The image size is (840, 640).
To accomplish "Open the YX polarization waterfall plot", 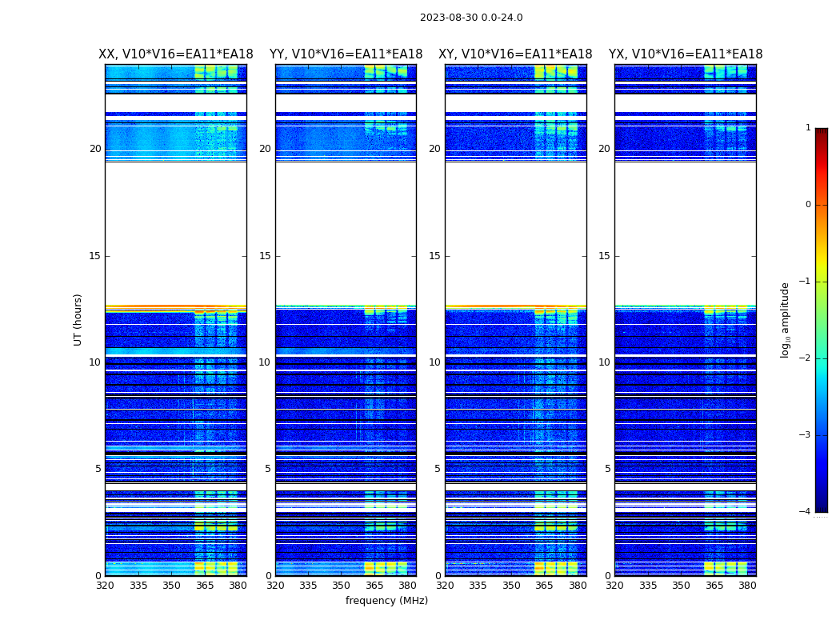I will [x=686, y=320].
